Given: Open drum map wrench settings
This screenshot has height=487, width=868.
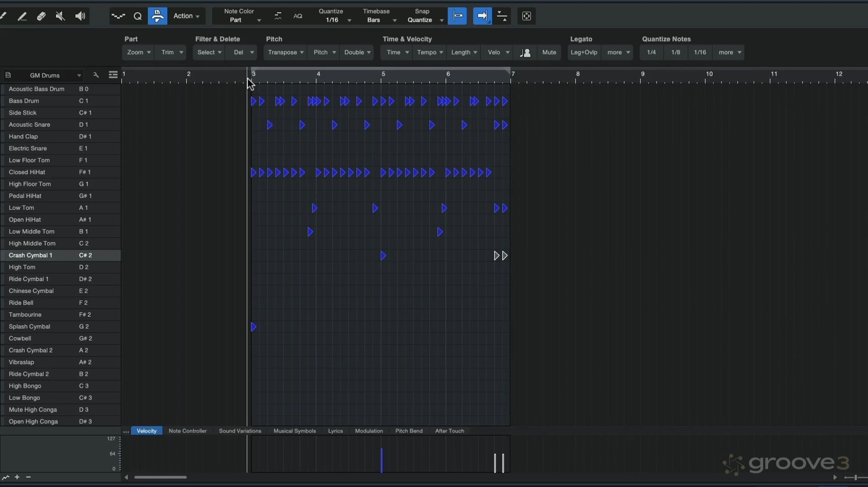Looking at the screenshot, I should pos(96,75).
